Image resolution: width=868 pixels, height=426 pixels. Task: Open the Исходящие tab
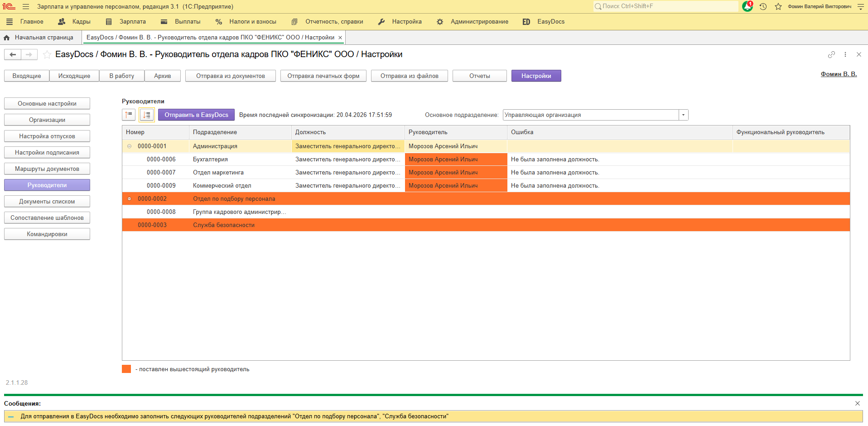coord(74,76)
